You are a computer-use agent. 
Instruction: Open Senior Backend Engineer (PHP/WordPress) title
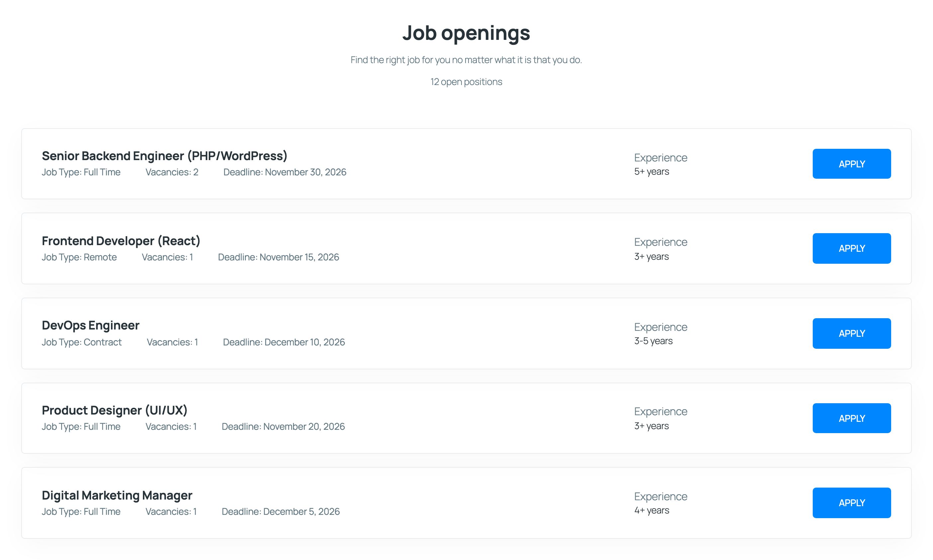click(x=164, y=156)
